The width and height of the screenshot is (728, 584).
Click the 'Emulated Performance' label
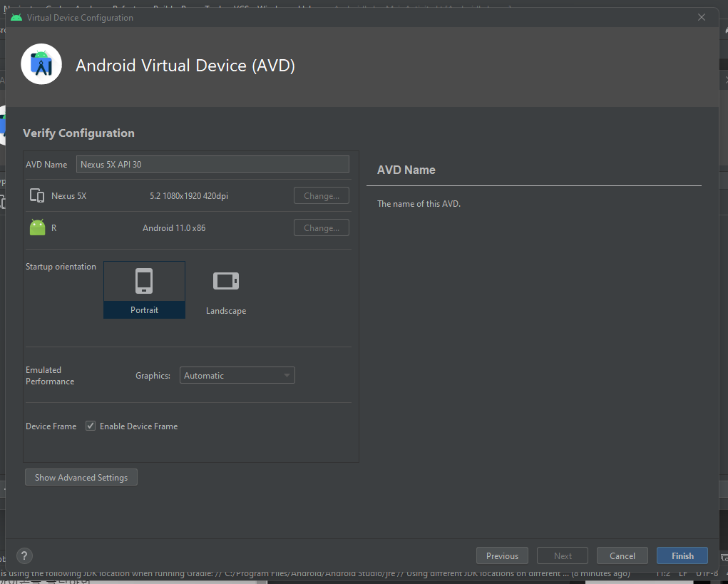point(50,376)
